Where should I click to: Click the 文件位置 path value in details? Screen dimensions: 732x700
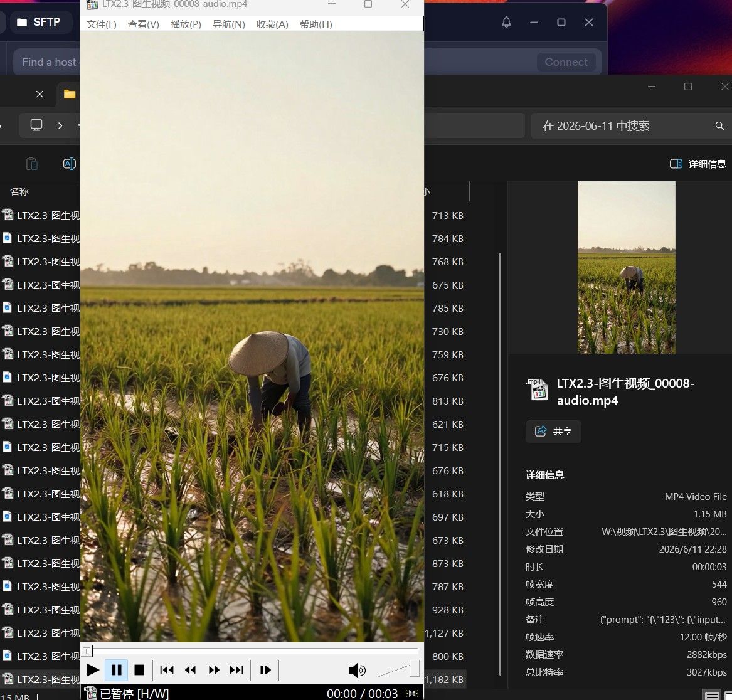(664, 531)
